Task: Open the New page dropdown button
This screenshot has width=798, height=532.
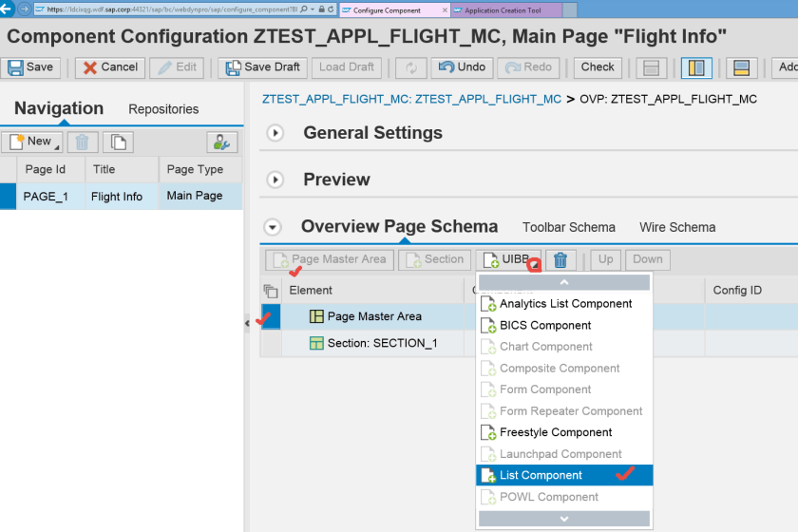Action: coord(31,142)
